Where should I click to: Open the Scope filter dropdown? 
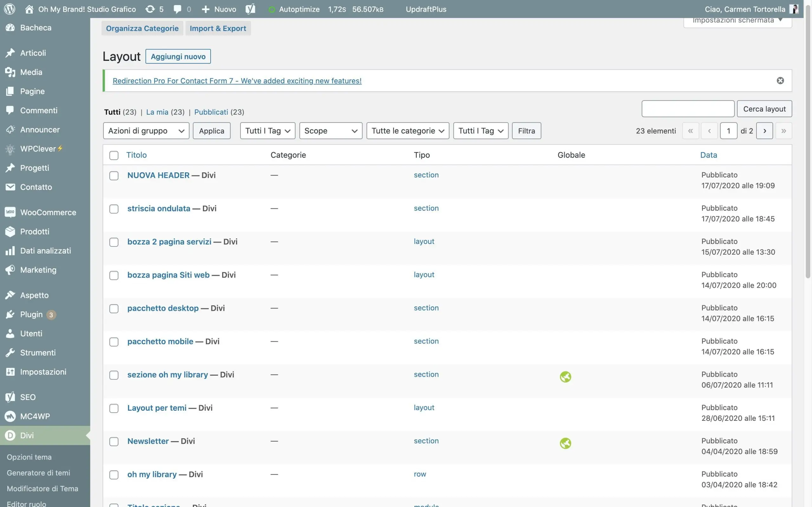[331, 131]
